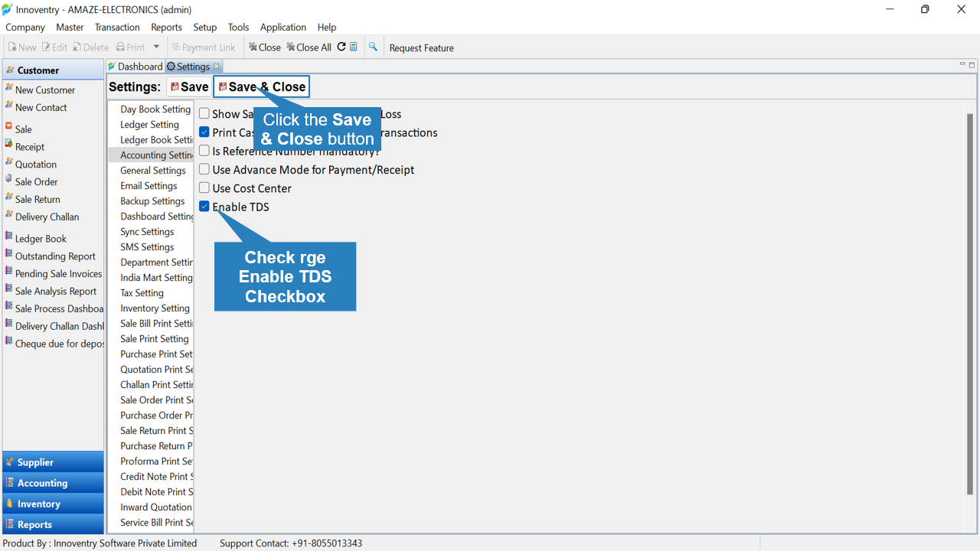Tick Use Advance Mode for Payment/Receipt
This screenshot has height=551, width=980.
tap(204, 170)
